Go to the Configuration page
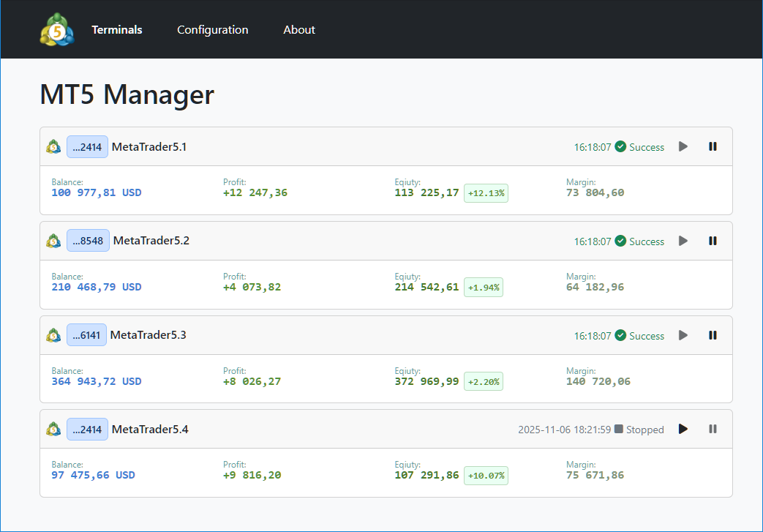The width and height of the screenshot is (763, 532). pos(212,30)
